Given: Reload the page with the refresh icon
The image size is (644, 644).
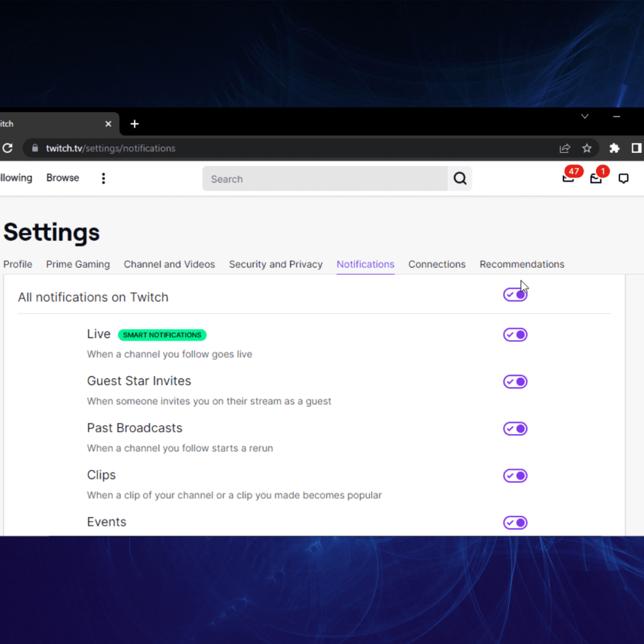Looking at the screenshot, I should click(x=8, y=148).
